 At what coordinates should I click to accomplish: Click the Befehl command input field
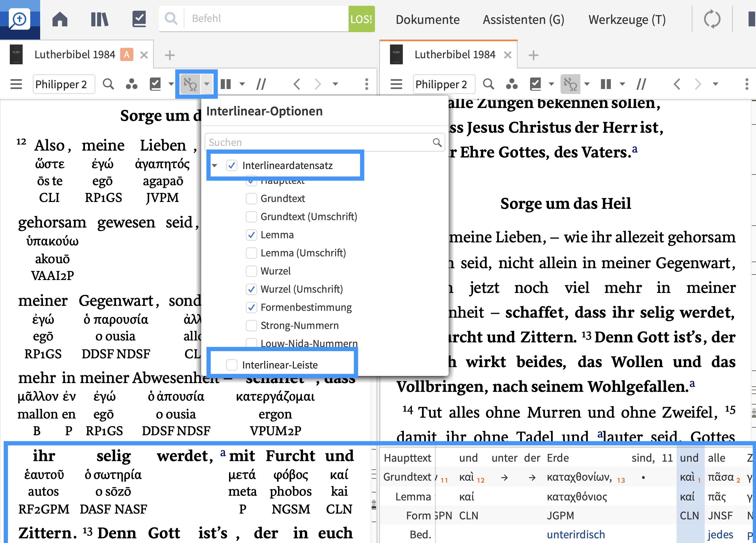[x=267, y=19]
